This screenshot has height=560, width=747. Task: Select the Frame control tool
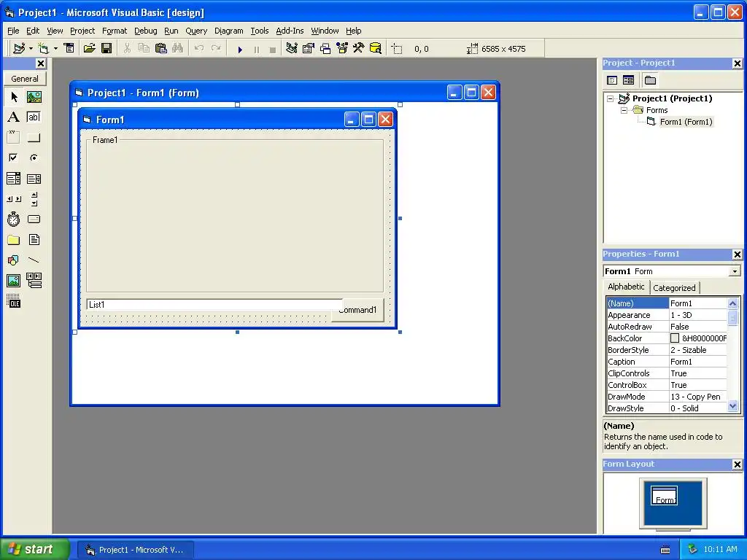14,138
